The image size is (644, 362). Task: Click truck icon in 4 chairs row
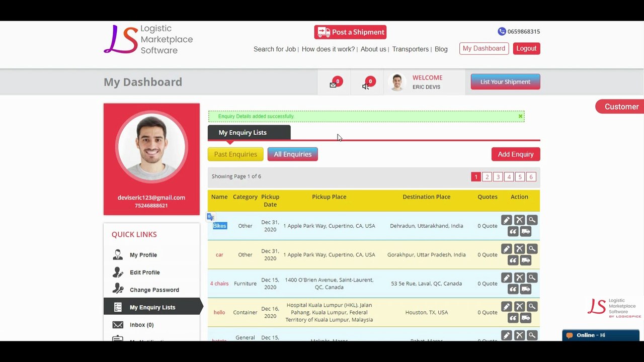pyautogui.click(x=526, y=290)
